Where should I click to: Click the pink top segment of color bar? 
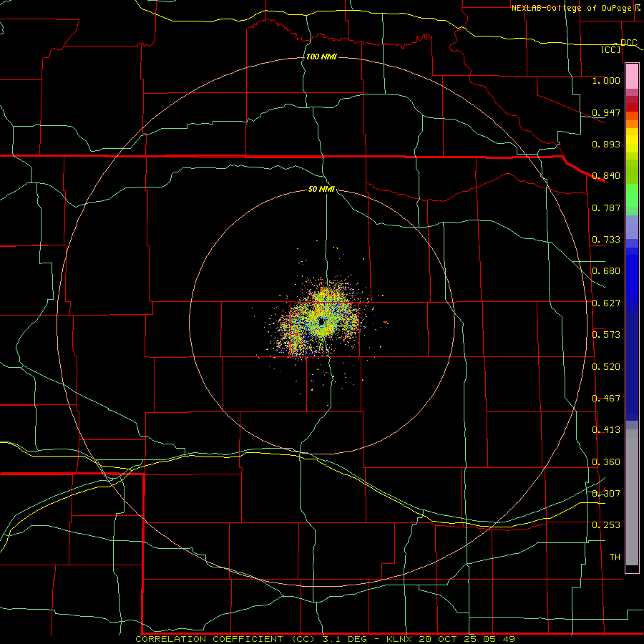(x=632, y=77)
